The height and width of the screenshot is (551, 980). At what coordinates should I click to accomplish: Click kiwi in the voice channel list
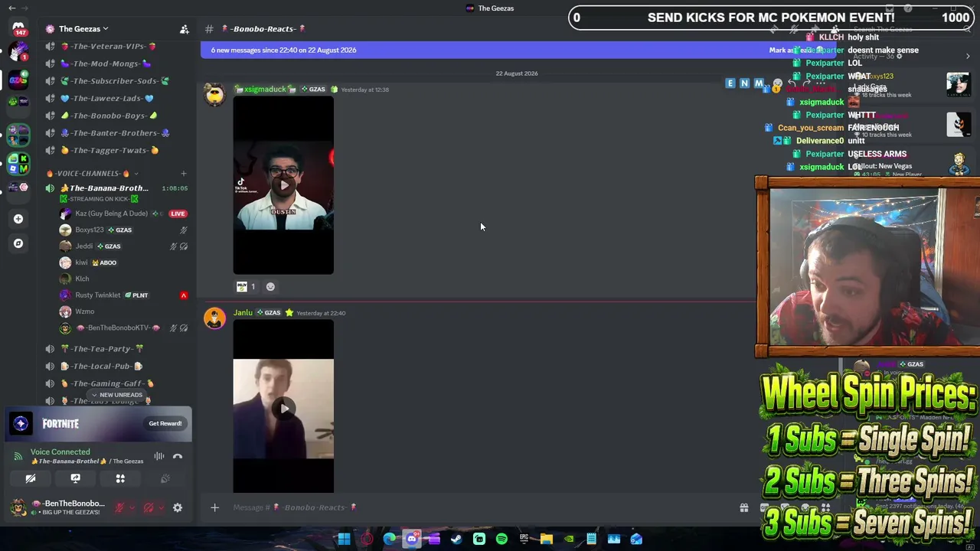pos(81,263)
